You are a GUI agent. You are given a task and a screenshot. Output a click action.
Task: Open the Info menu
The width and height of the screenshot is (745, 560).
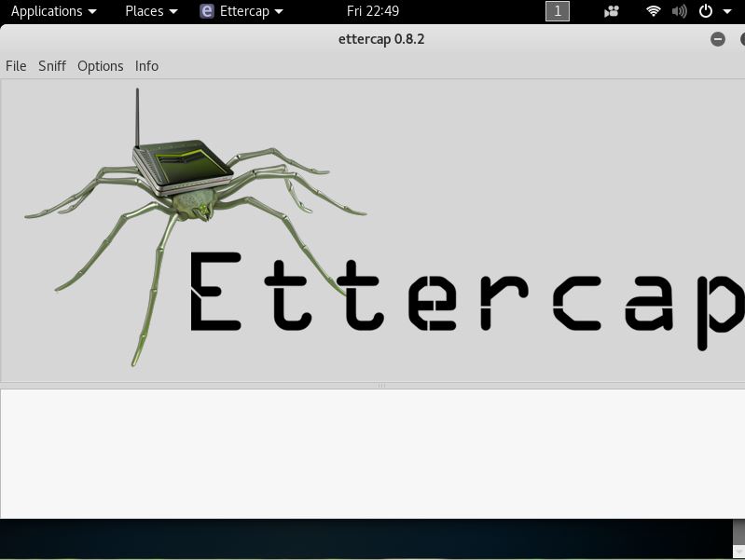pos(146,66)
